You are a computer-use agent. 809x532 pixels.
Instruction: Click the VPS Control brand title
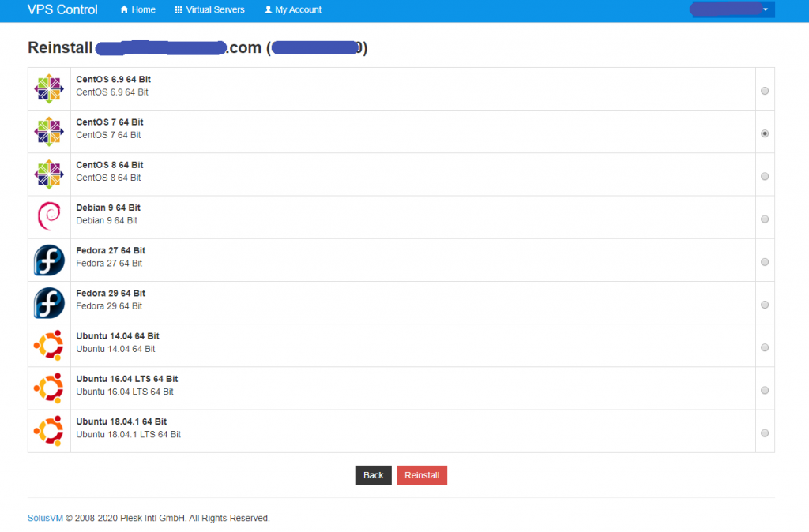[x=62, y=9]
